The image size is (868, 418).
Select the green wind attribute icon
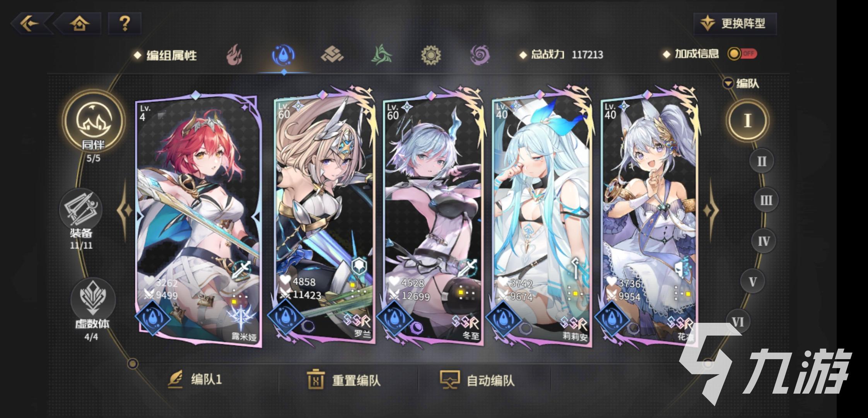382,55
